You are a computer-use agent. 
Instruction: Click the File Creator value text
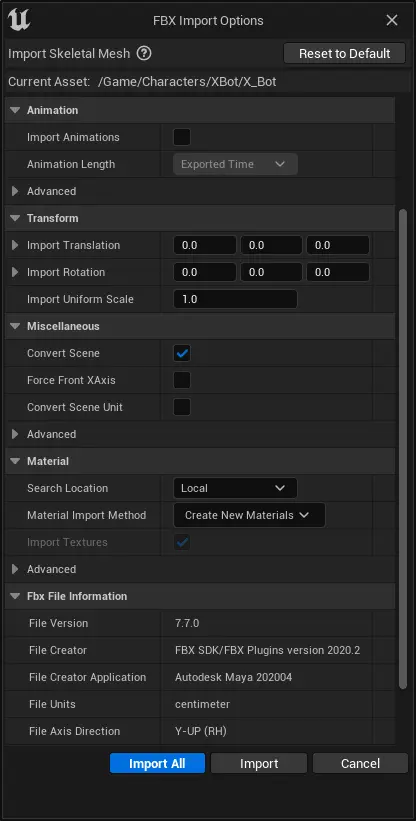click(267, 650)
